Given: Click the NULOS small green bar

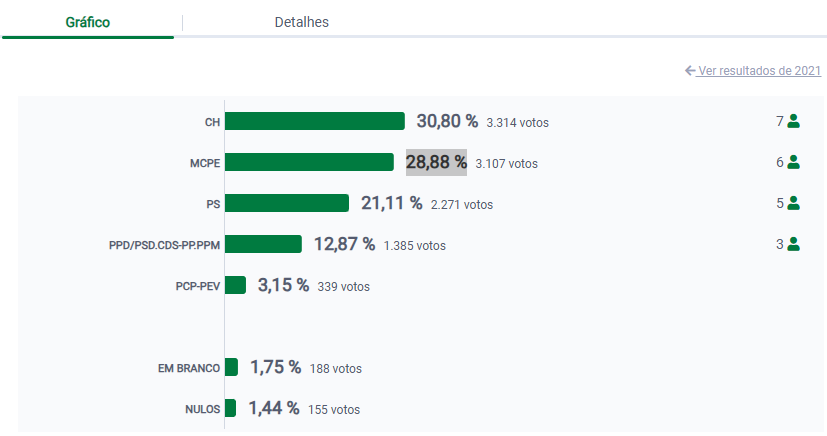Looking at the screenshot, I should pyautogui.click(x=230, y=408).
